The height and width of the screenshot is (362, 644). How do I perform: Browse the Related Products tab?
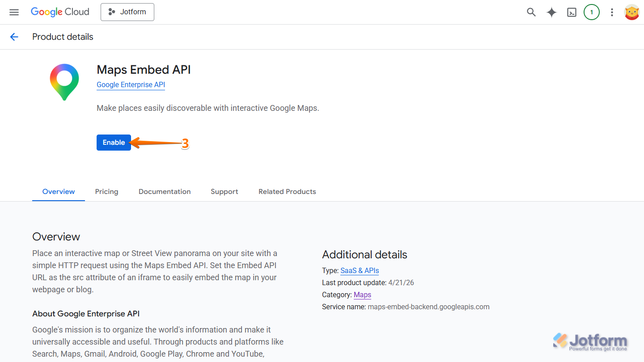[287, 191]
